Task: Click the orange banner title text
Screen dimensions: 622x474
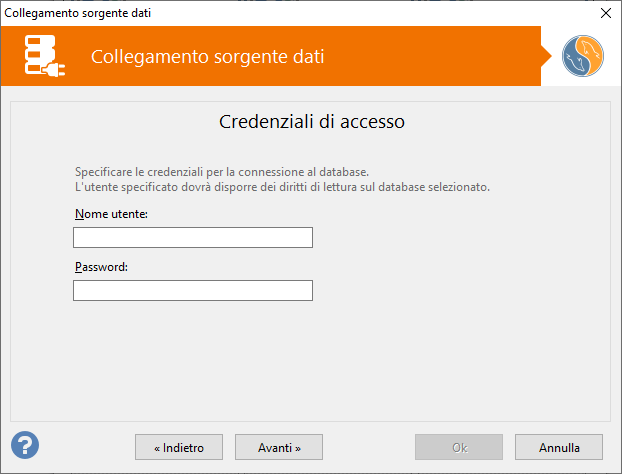Action: click(207, 56)
